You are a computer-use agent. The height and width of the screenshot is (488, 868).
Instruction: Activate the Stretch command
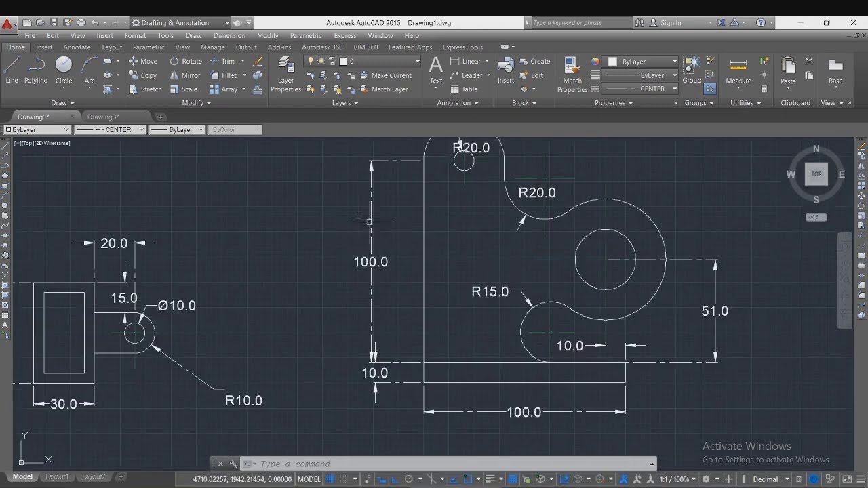145,89
